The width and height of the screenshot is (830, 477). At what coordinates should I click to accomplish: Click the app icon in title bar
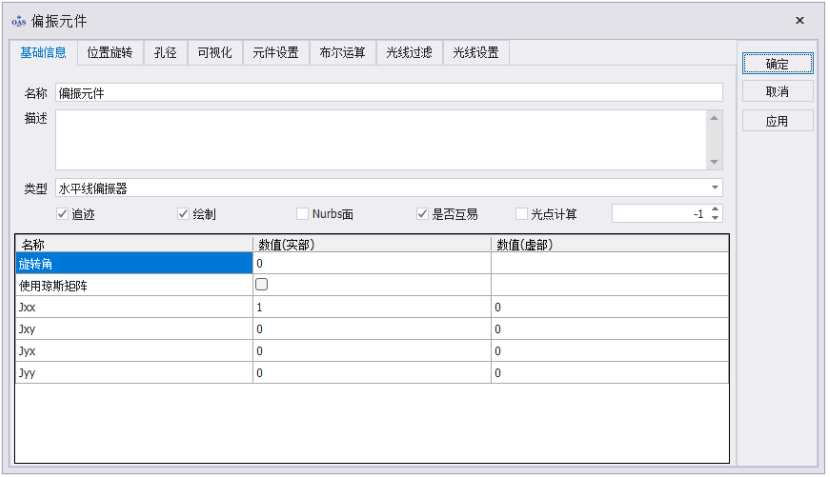[x=18, y=20]
